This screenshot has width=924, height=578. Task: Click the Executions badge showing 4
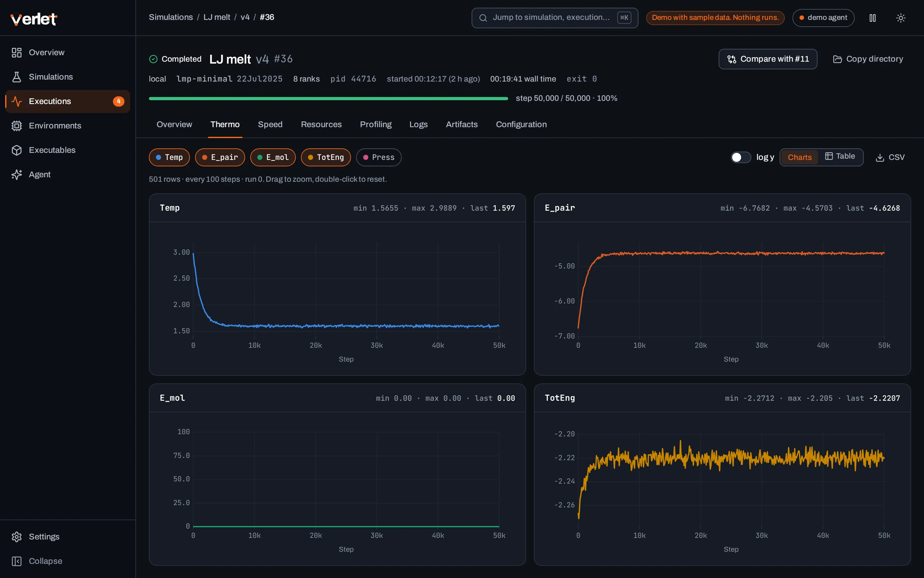tap(118, 101)
